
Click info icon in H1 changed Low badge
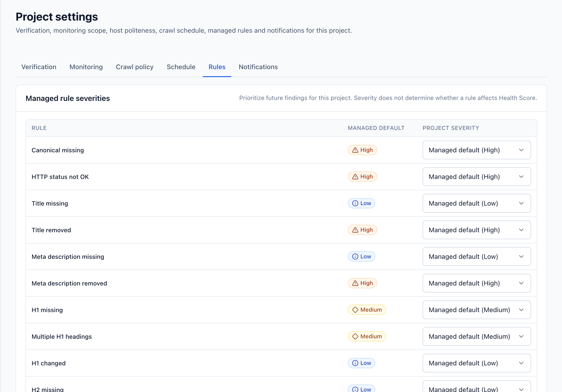pyautogui.click(x=355, y=363)
